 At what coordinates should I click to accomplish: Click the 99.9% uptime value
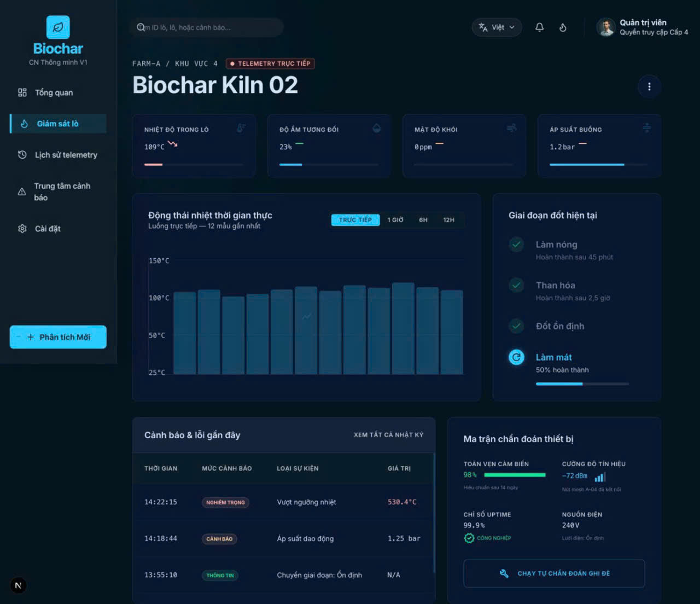pyautogui.click(x=474, y=525)
